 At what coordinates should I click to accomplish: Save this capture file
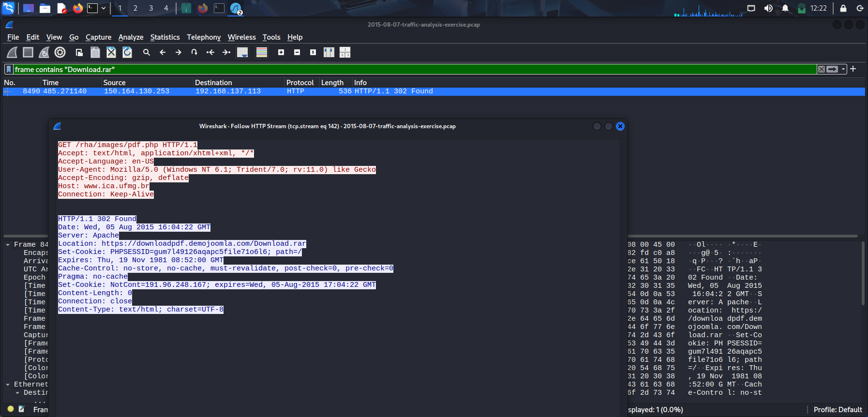95,52
